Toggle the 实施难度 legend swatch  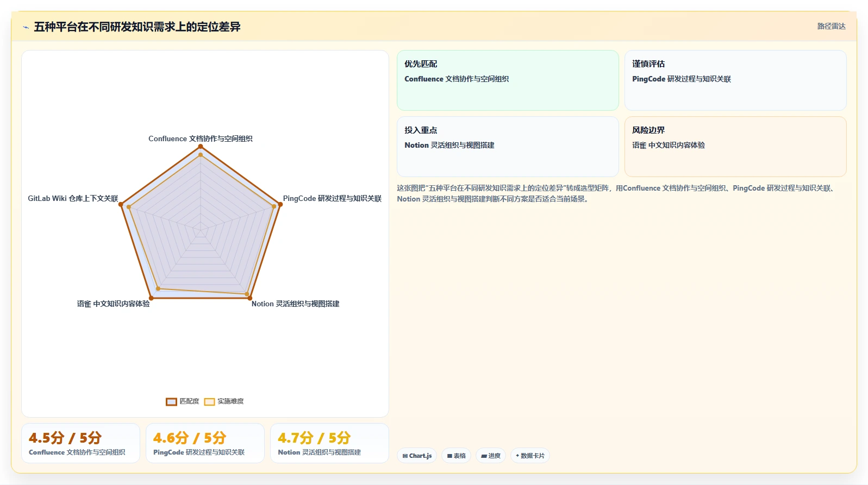(209, 402)
